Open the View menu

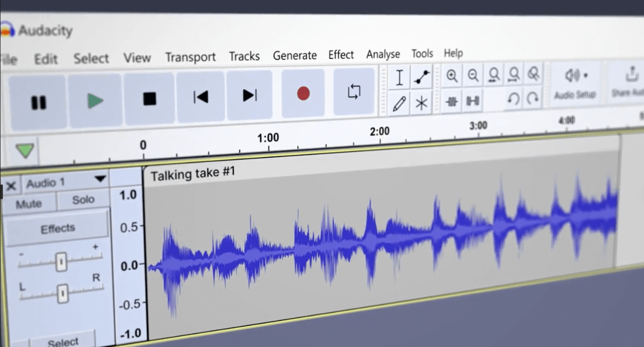click(x=137, y=58)
